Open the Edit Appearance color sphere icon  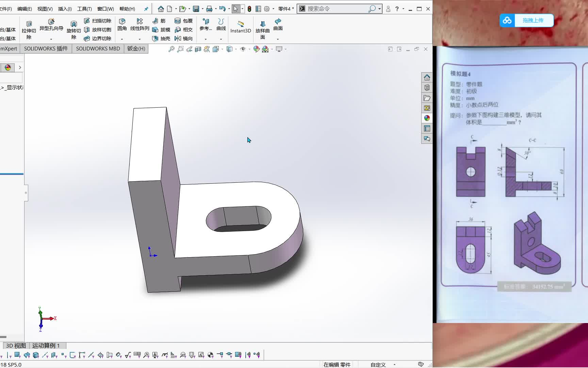click(257, 49)
